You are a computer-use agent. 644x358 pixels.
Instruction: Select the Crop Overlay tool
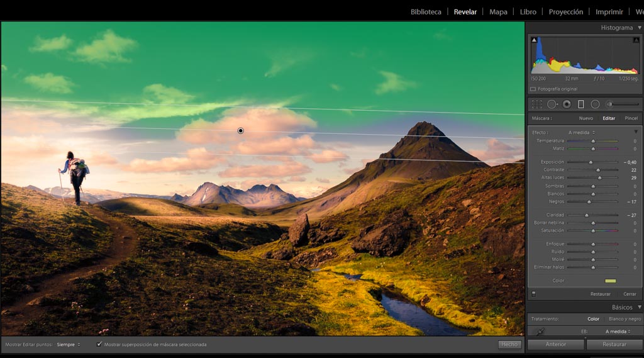click(536, 104)
